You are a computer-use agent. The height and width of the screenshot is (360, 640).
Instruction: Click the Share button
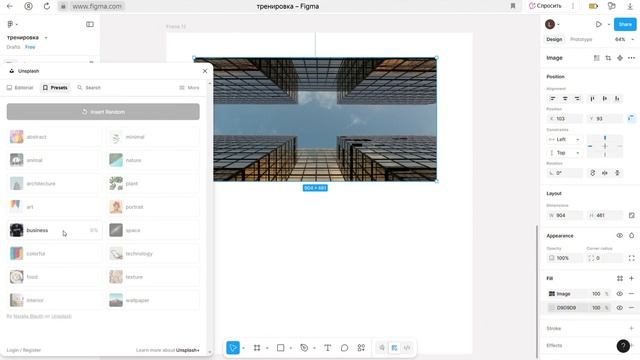click(625, 24)
